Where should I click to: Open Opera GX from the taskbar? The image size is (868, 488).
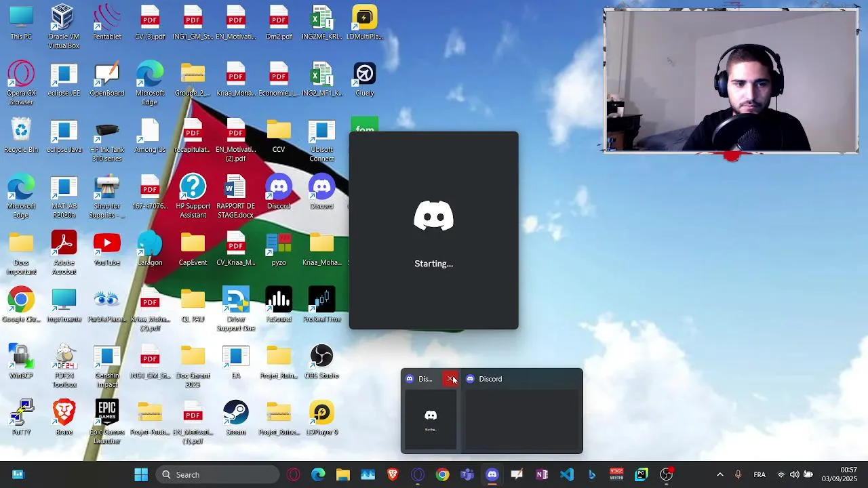tap(293, 474)
